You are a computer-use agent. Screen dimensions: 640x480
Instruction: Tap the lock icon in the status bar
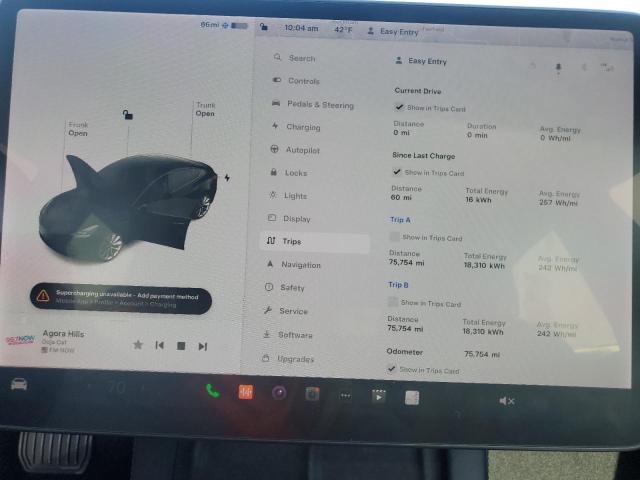pyautogui.click(x=264, y=27)
